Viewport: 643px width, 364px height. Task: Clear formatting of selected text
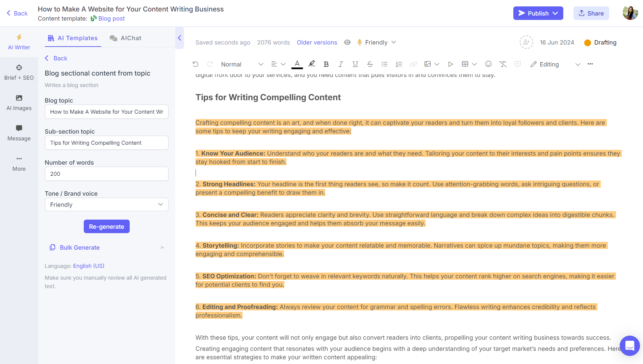[x=503, y=64]
